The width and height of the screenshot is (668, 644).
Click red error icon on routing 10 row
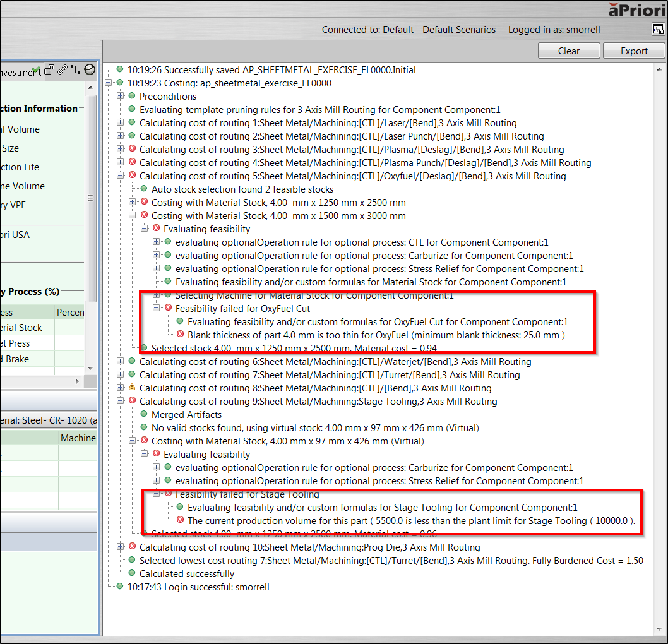(x=132, y=547)
